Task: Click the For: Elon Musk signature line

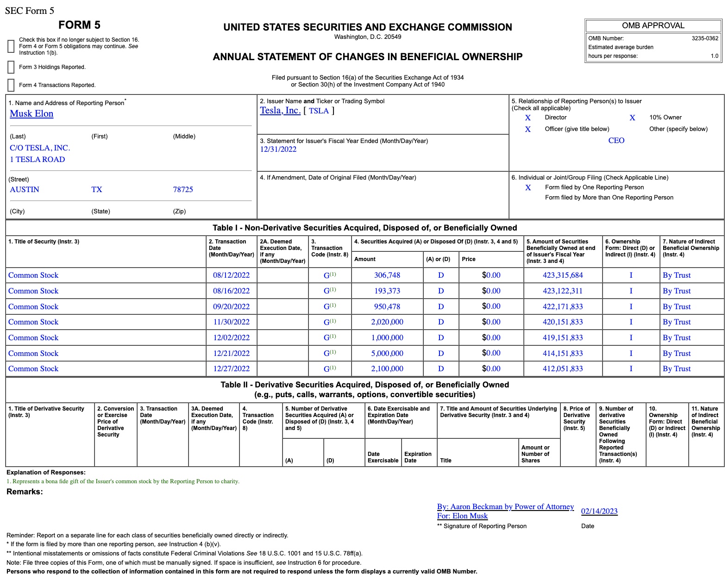Action: (462, 516)
